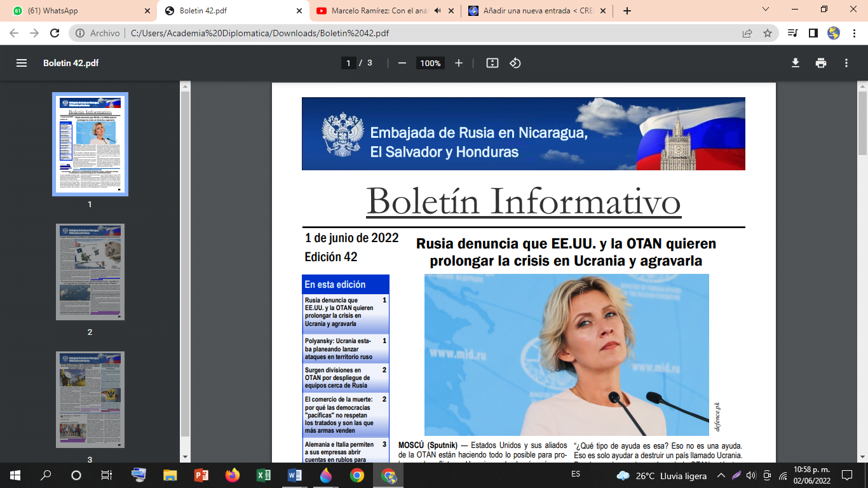View site information icon beside Archivo
Image resolution: width=868 pixels, height=488 pixels.
pyautogui.click(x=80, y=33)
